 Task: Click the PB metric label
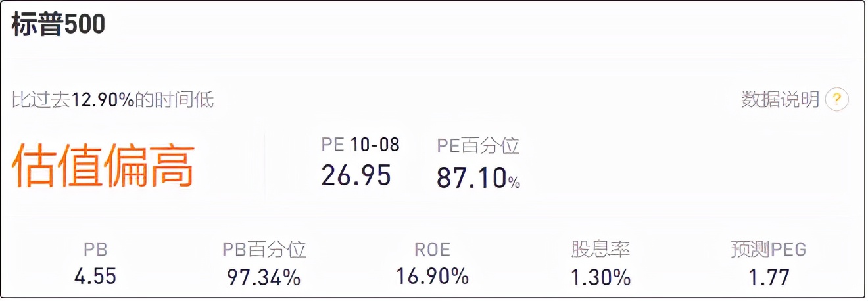(x=95, y=250)
